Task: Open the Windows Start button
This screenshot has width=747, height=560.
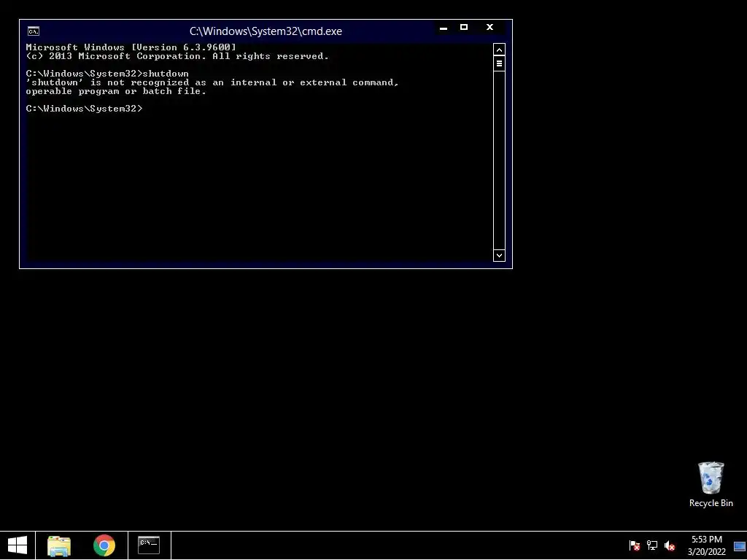Action: [x=18, y=545]
